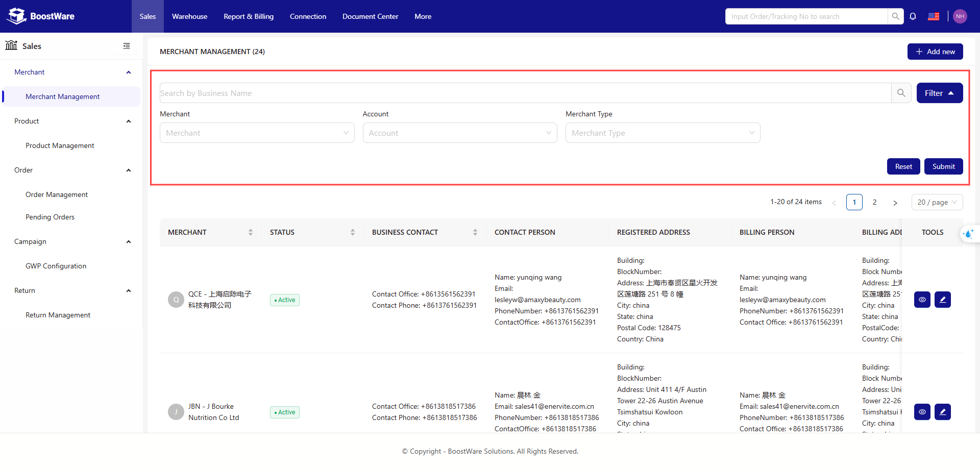This screenshot has height=469, width=980.
Task: Open the Merchant Type filter dropdown
Action: coord(663,133)
